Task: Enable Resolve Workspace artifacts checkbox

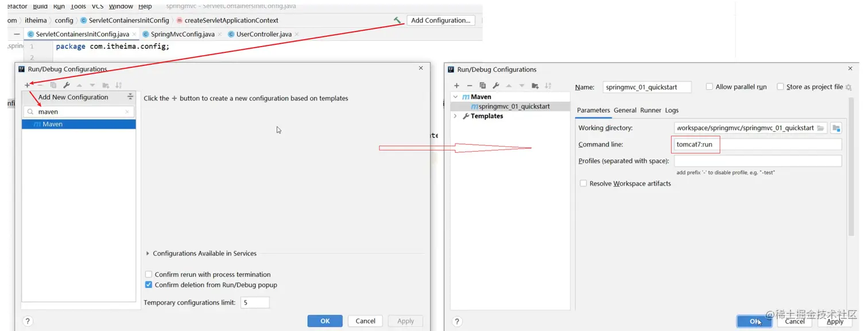Action: 583,183
